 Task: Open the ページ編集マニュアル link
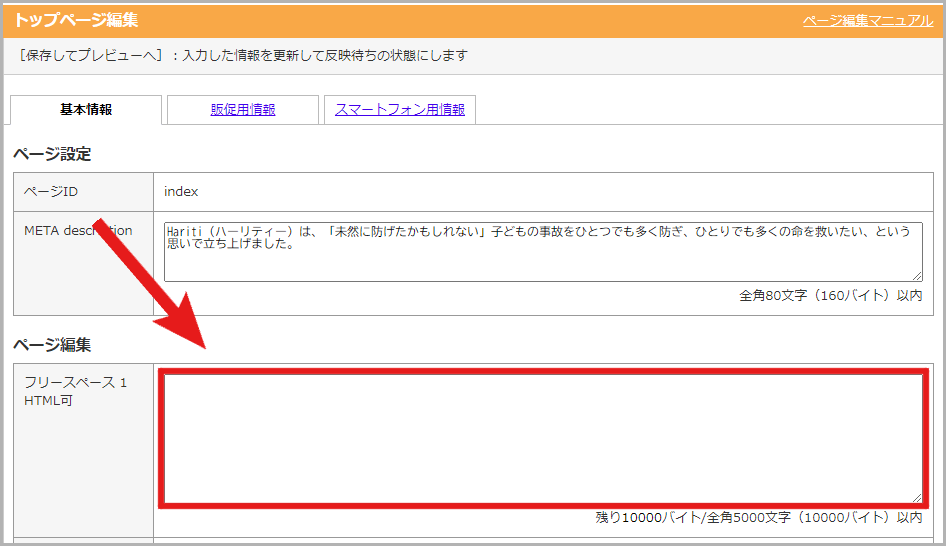pos(868,21)
